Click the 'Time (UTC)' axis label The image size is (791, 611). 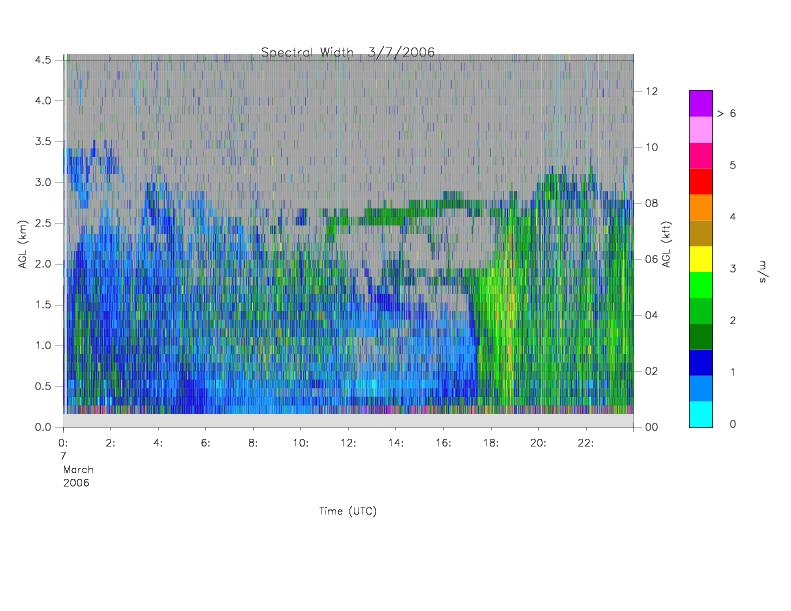pyautogui.click(x=348, y=511)
